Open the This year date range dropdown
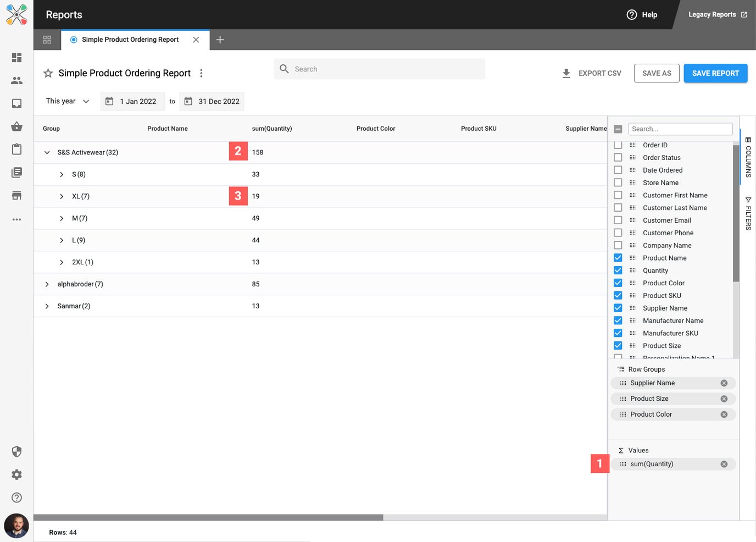756x542 pixels. [x=67, y=101]
